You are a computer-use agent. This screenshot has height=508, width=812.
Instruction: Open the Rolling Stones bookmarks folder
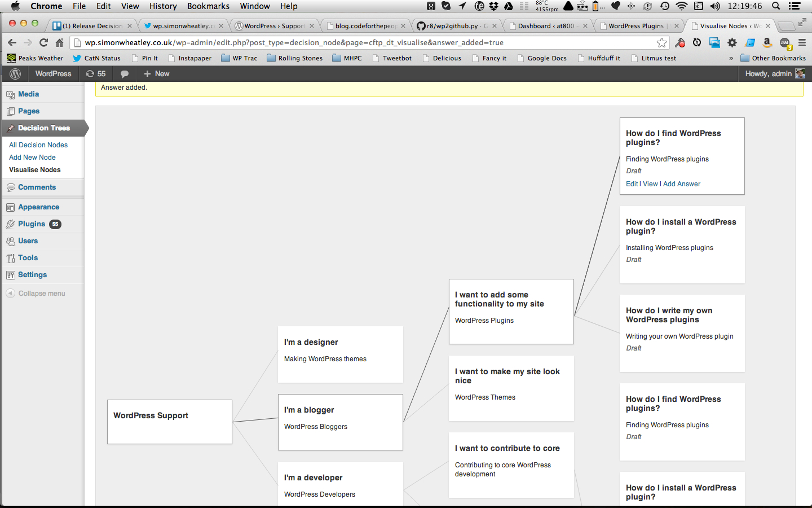(294, 58)
